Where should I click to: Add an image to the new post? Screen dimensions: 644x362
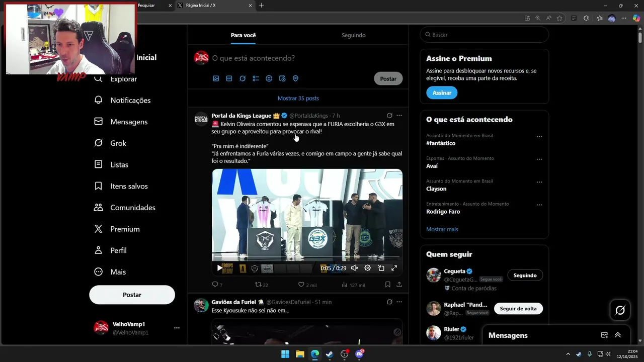point(216,78)
